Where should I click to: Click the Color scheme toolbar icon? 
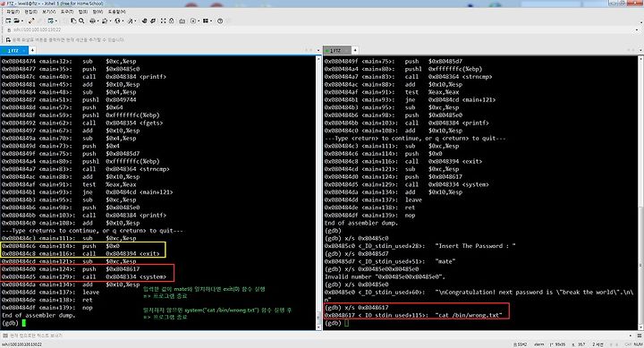pos(105,21)
